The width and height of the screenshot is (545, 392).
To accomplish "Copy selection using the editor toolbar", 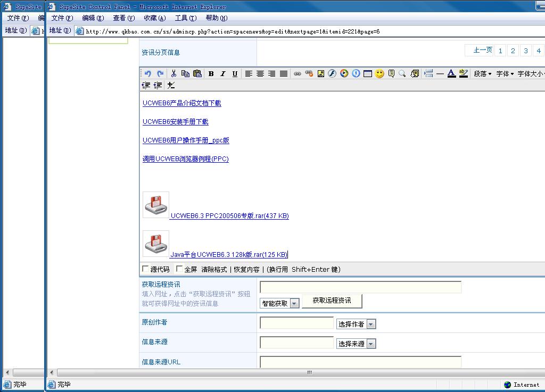I will (185, 73).
